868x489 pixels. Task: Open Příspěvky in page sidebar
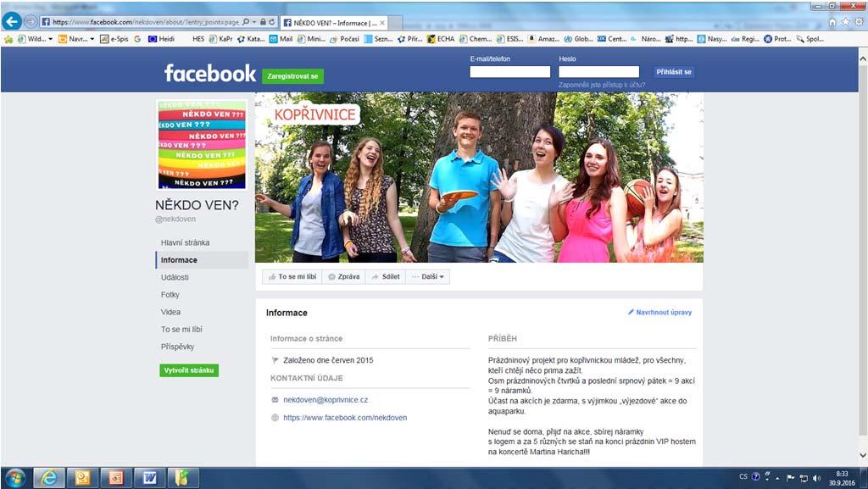[x=178, y=347]
